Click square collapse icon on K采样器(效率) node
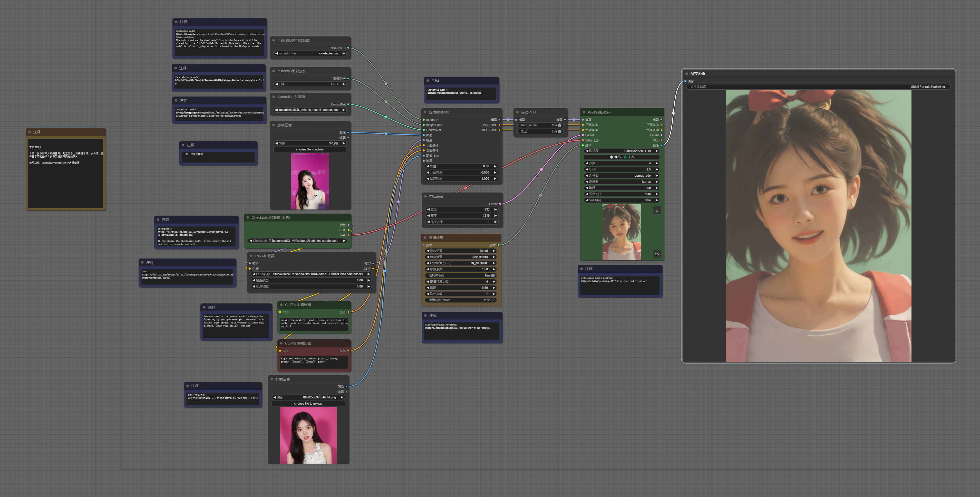 pos(584,112)
